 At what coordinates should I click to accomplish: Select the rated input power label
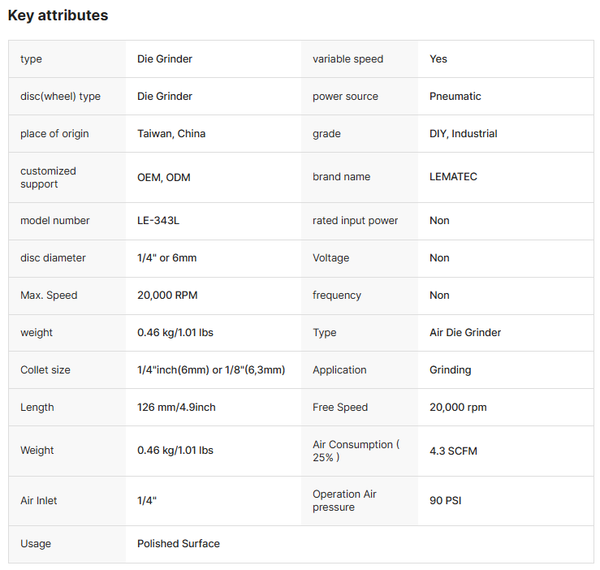(x=355, y=221)
